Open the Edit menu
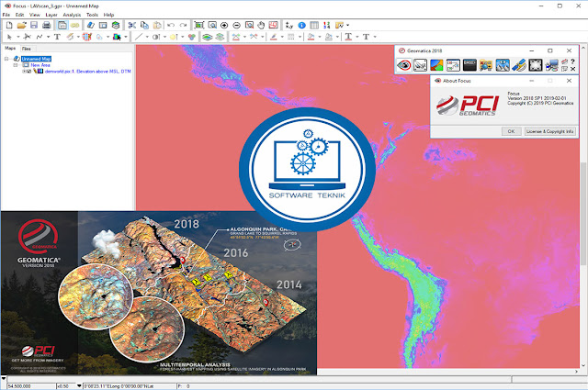 coord(20,15)
